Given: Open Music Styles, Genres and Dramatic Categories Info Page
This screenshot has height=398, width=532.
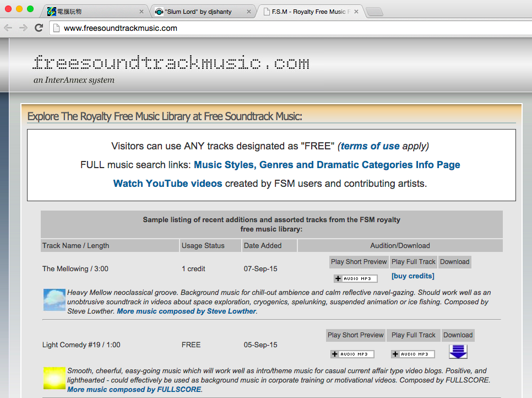Looking at the screenshot, I should pos(327,165).
